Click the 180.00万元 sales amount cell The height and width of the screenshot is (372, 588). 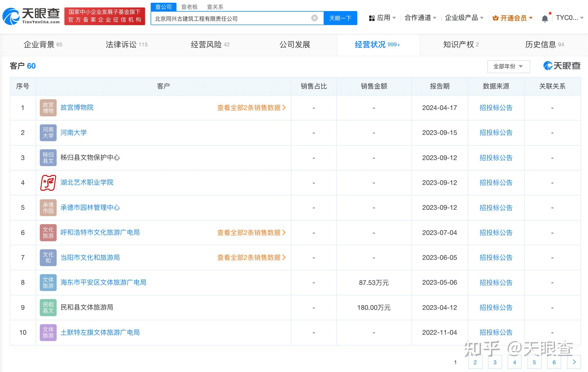[374, 308]
